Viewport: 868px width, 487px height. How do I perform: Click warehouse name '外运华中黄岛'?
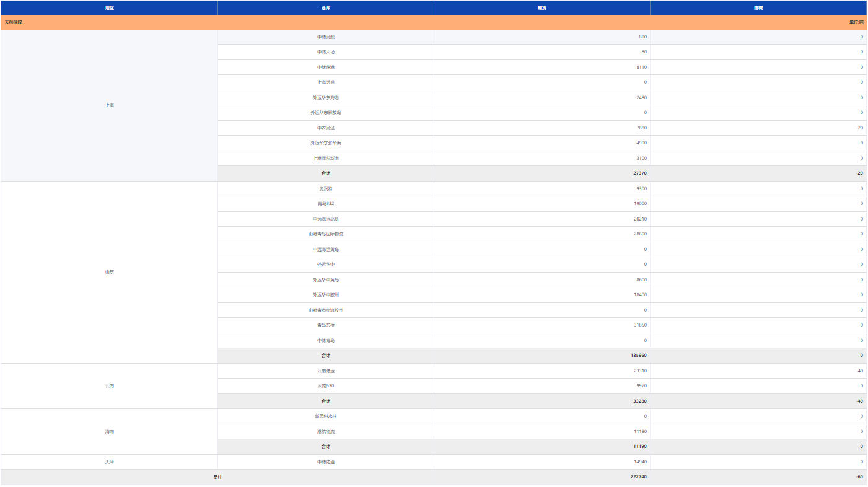[x=326, y=279]
